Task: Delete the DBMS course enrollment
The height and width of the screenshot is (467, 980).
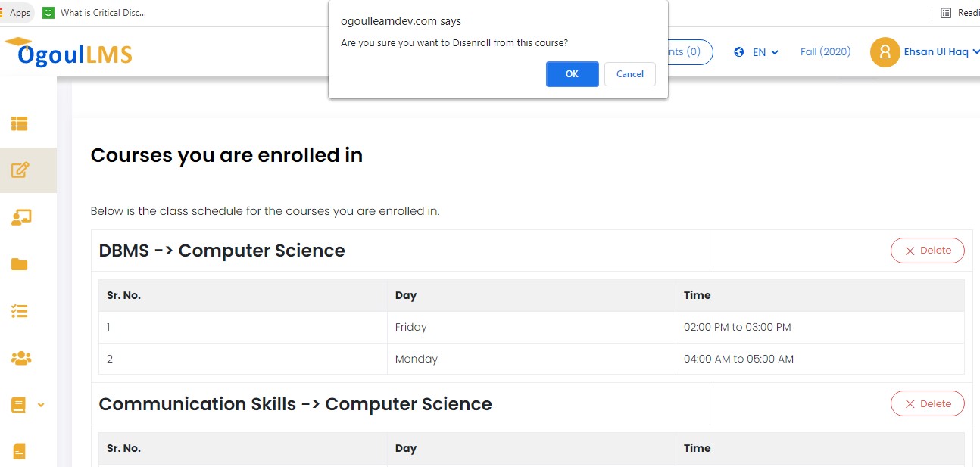Action: click(x=927, y=251)
